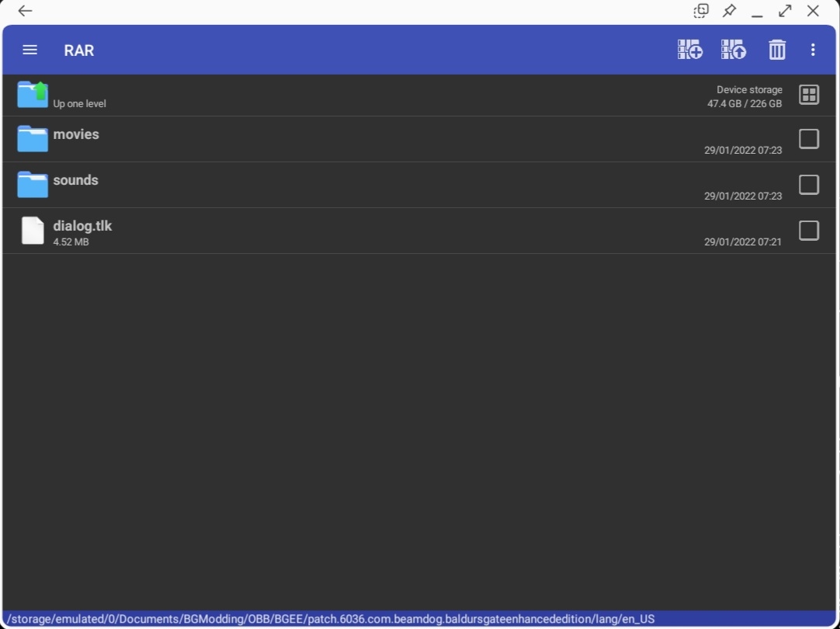Click the select-all grid icon
The width and height of the screenshot is (840, 629).
tap(809, 95)
